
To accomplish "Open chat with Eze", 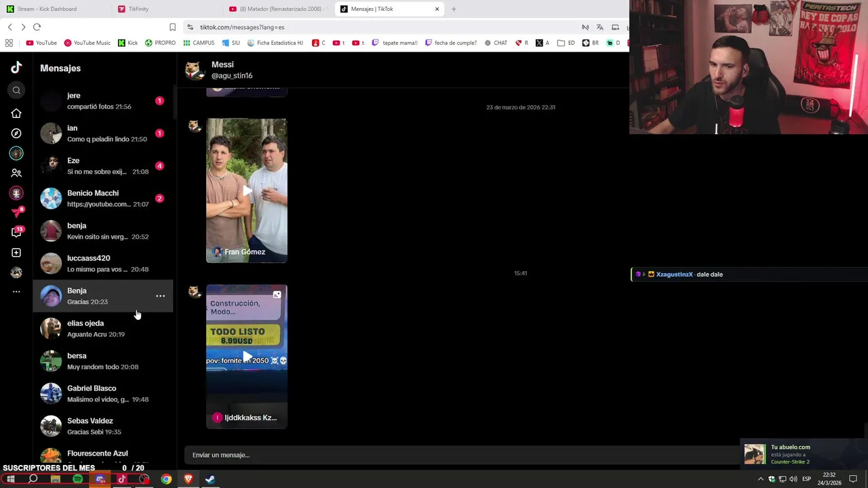I will (x=103, y=166).
